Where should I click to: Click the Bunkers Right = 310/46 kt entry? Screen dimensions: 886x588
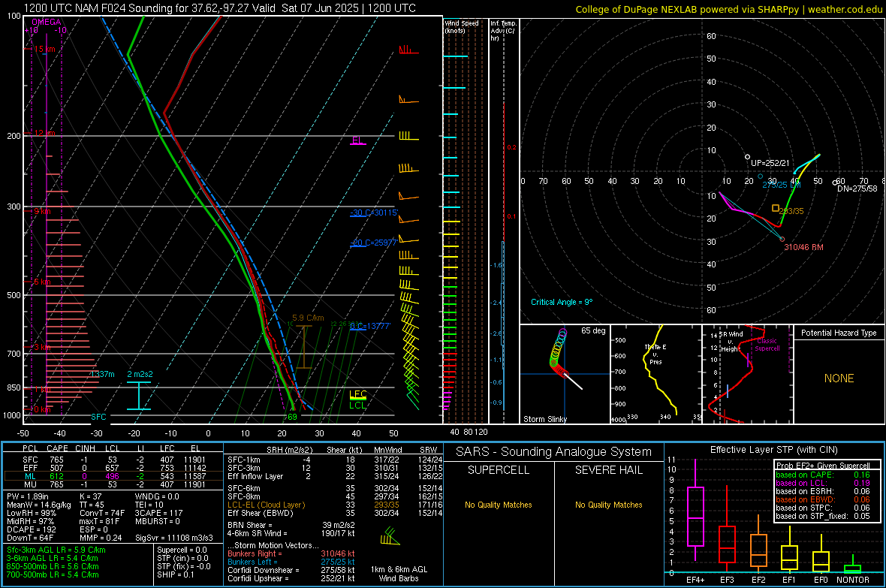point(291,554)
